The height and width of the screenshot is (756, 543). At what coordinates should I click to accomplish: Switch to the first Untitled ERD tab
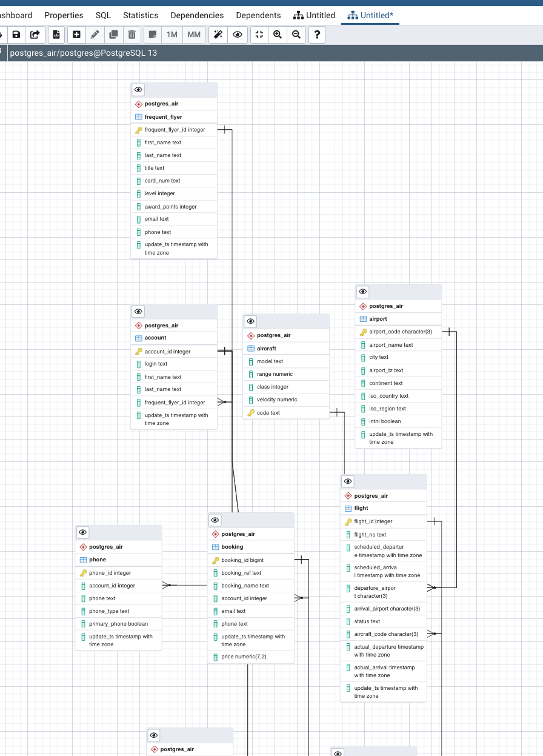314,15
